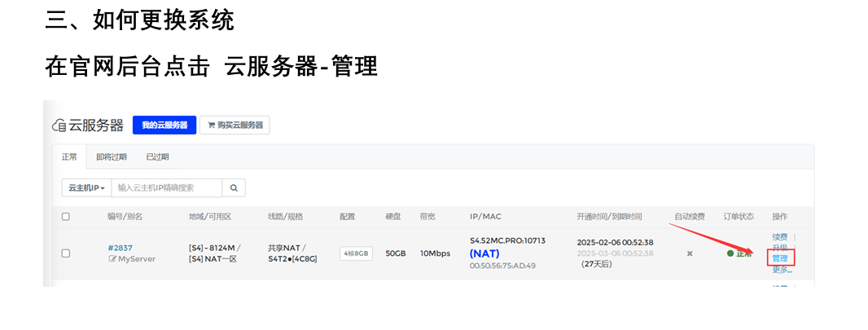
Task: Expand the 云主机IP search type dropdown
Action: (86, 187)
